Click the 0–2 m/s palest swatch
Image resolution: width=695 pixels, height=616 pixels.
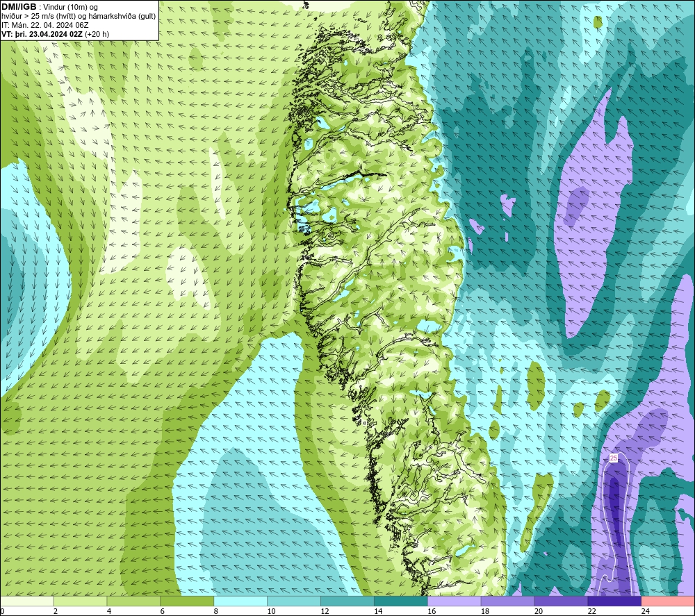tap(26, 601)
